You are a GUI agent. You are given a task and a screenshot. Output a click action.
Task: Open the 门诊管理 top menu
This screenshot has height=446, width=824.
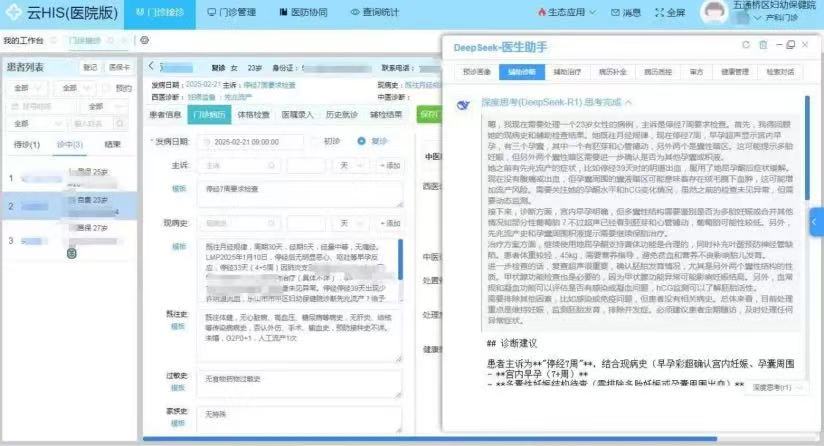232,12
